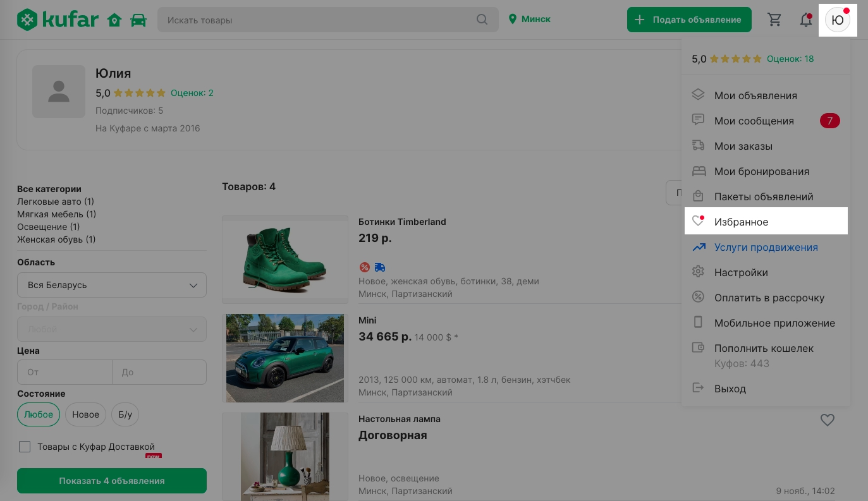
Task: Select the Новое condition option
Action: pyautogui.click(x=85, y=414)
